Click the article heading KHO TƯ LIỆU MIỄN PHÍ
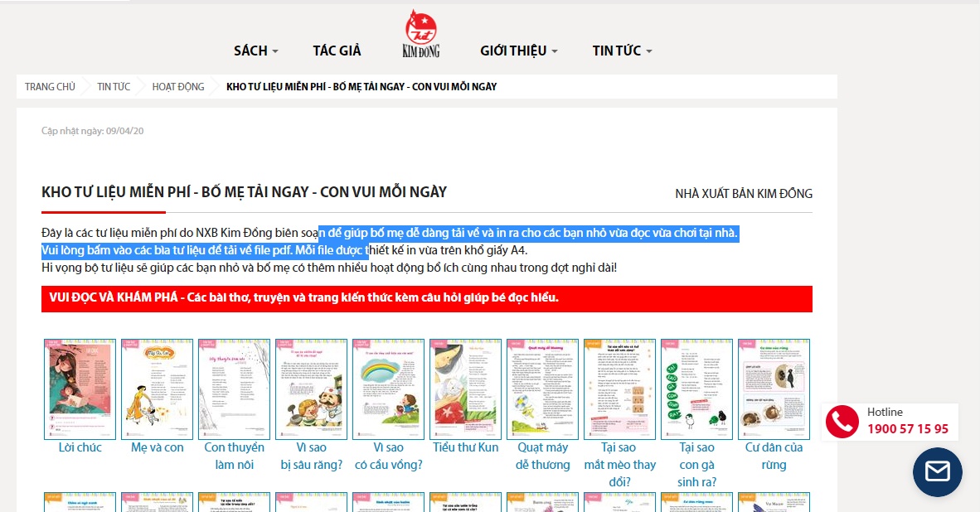 point(244,191)
